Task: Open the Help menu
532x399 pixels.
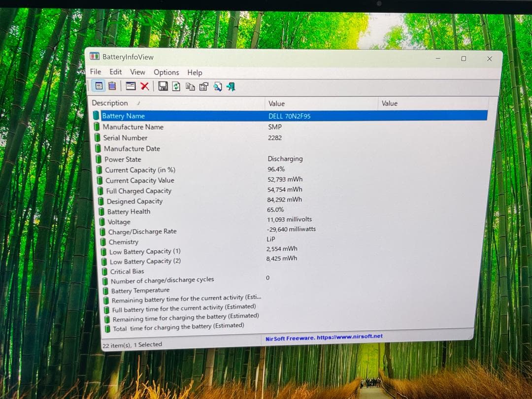Action: click(195, 72)
